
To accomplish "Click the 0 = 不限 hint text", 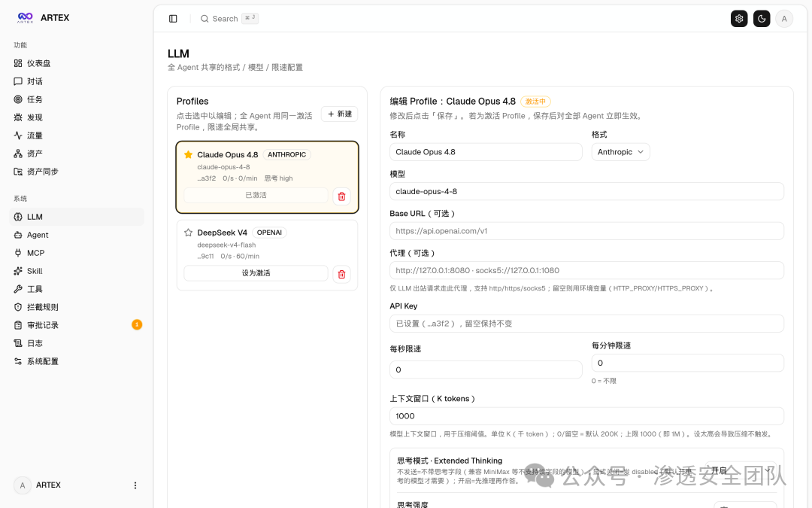I will click(x=604, y=381).
